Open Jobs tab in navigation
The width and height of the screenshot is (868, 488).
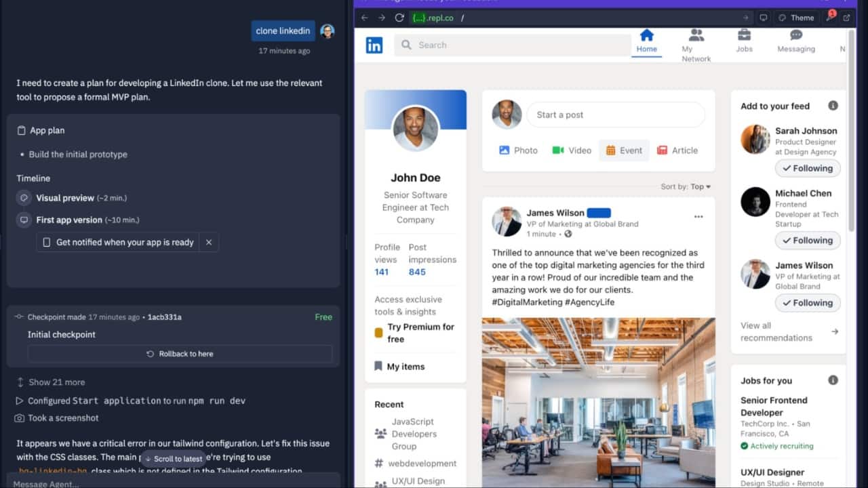coord(745,41)
